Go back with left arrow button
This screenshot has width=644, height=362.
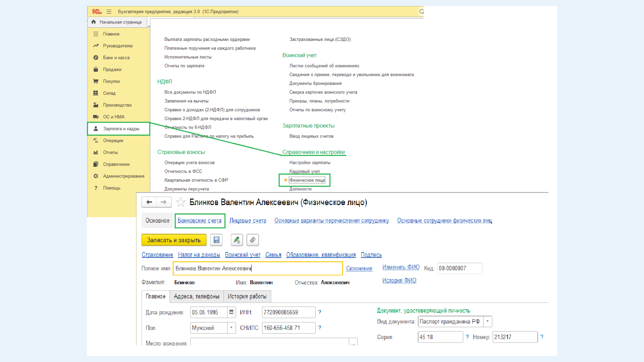pos(149,202)
